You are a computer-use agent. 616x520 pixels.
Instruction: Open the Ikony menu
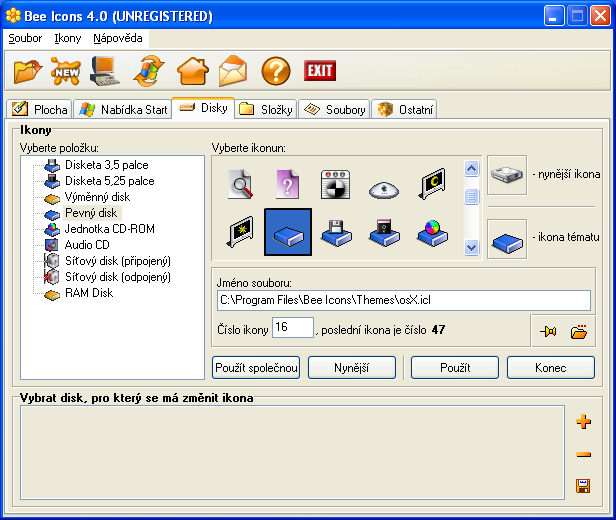(x=68, y=38)
